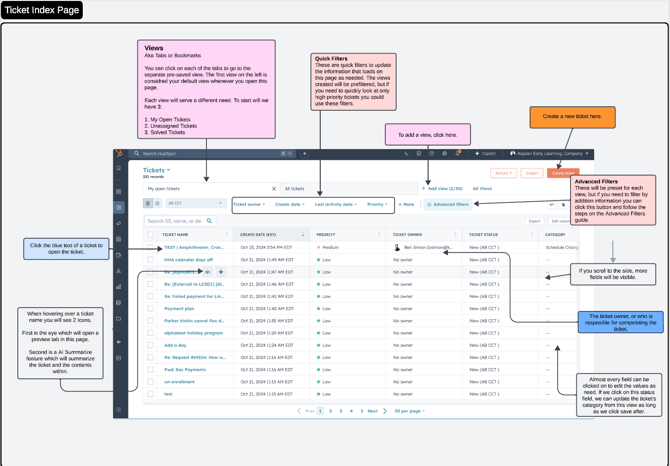Viewport: 670px width, 466px height.
Task: Click the eye preview icon on hovered ticket
Action: coord(208,272)
